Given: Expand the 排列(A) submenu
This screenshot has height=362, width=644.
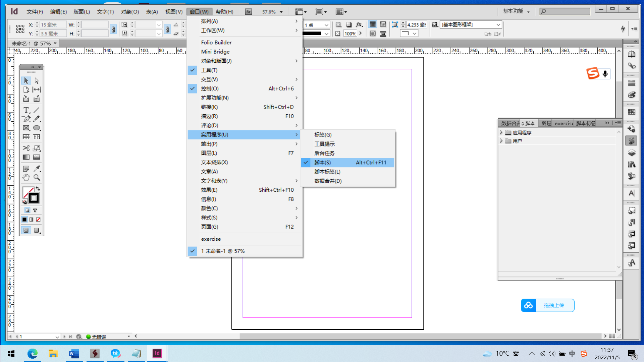Looking at the screenshot, I should [245, 21].
